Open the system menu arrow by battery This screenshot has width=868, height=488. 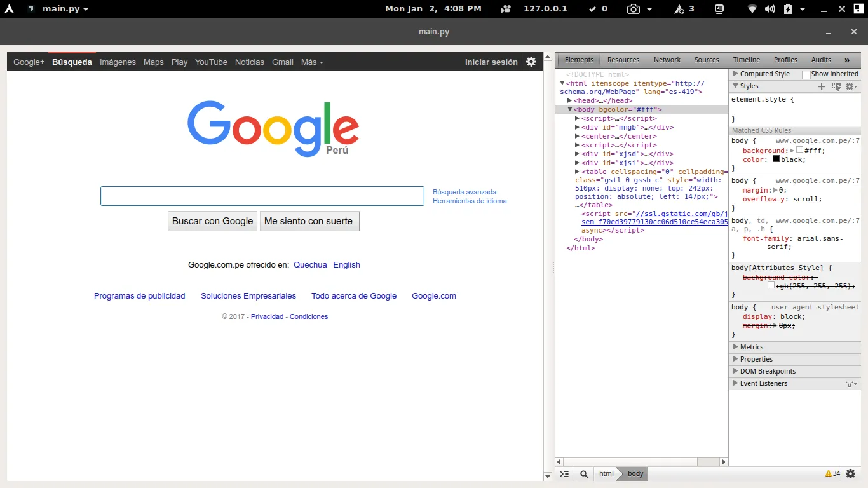pyautogui.click(x=803, y=9)
